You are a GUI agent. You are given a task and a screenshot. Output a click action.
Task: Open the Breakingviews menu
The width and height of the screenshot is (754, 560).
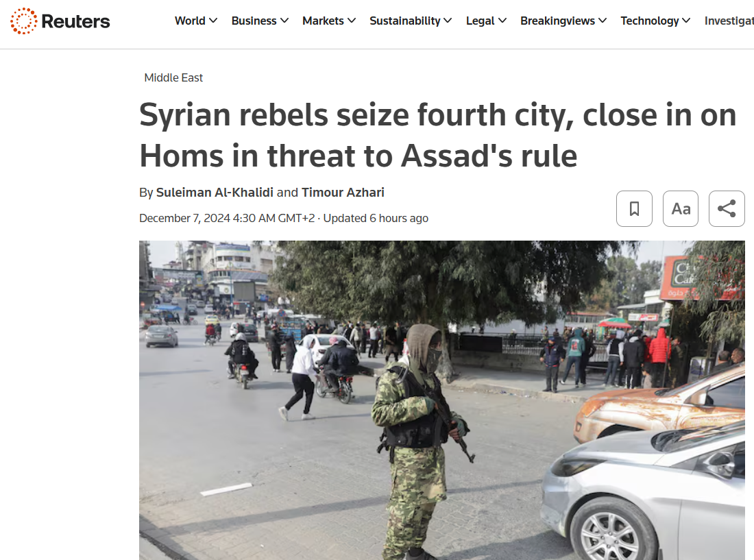pyautogui.click(x=563, y=21)
